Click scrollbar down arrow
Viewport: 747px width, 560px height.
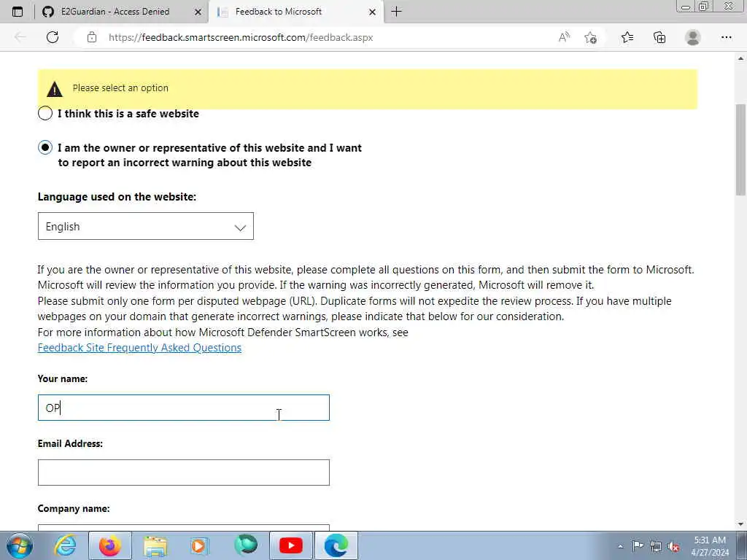pos(740,525)
